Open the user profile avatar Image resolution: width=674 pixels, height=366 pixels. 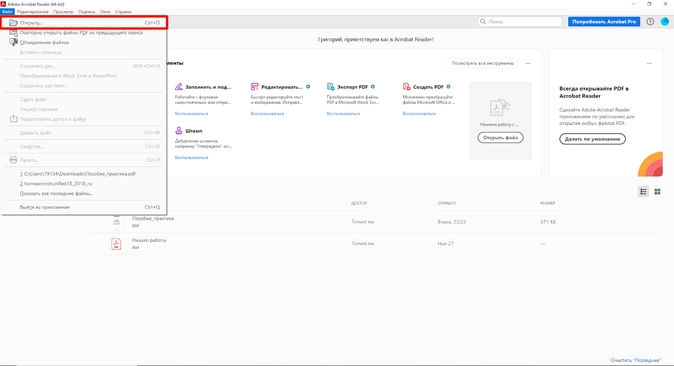(665, 22)
